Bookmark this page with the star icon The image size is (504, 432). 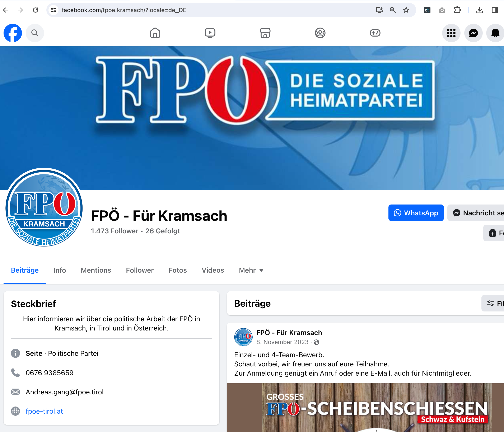pos(406,10)
